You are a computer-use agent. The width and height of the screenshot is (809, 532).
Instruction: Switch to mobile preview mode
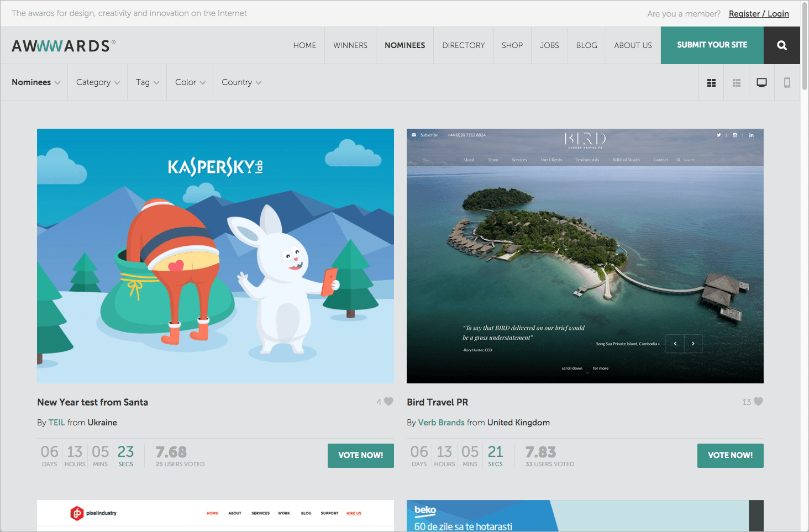tap(787, 82)
